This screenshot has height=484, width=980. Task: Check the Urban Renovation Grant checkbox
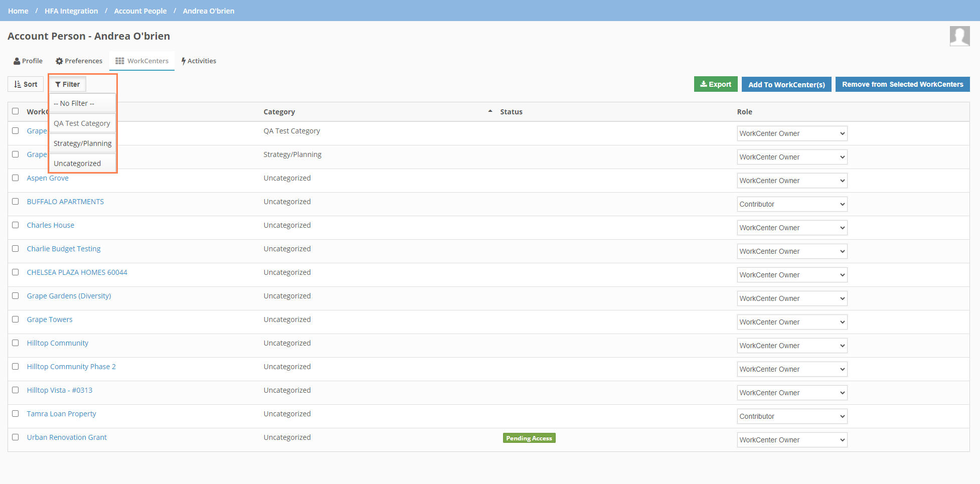[x=16, y=437]
